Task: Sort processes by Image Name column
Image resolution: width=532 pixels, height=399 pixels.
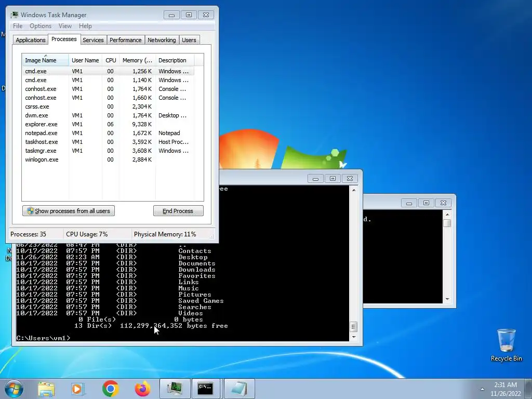Action: pyautogui.click(x=45, y=60)
